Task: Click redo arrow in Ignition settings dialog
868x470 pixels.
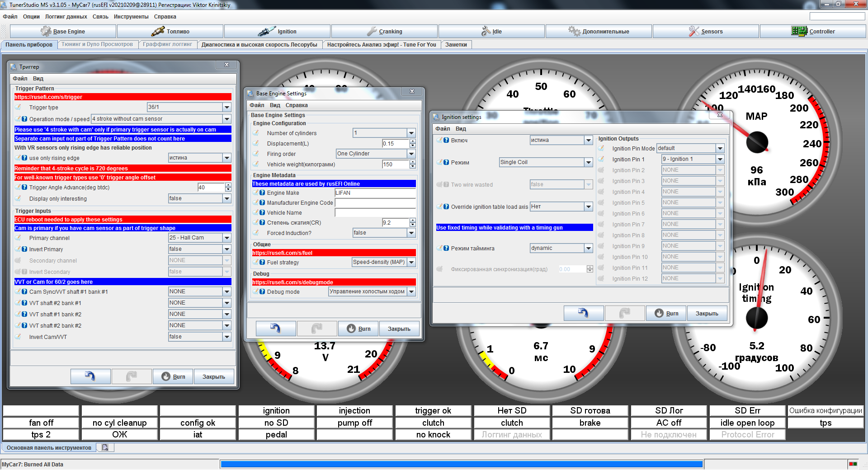Action: click(625, 313)
